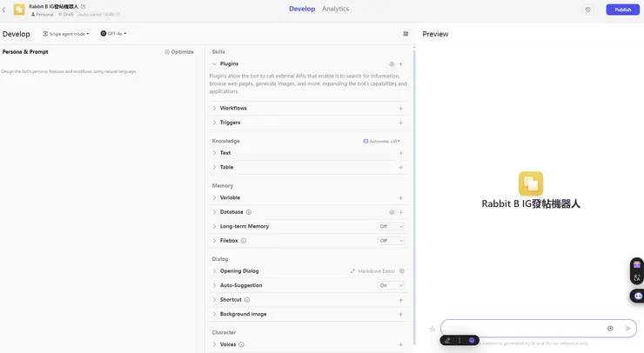Click the chat message input field
644x353 pixels.
(522, 329)
